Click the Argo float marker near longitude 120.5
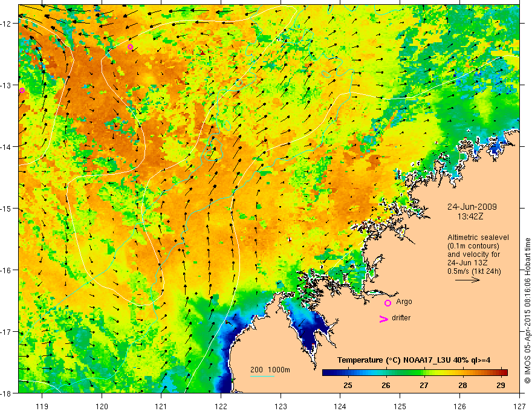Image resolution: width=532 pixels, height=411 pixels. (x=131, y=47)
